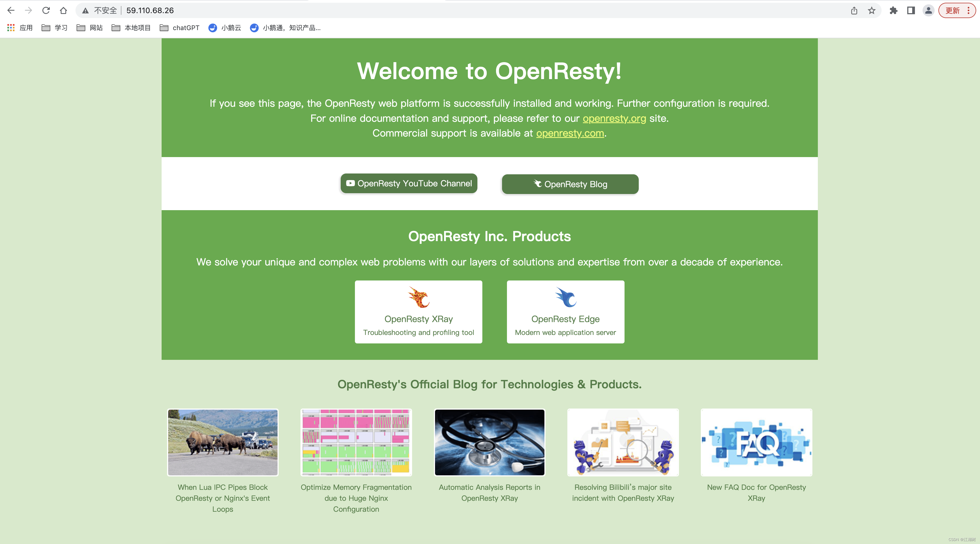Open the OpenResty Blog button
Image resolution: width=980 pixels, height=544 pixels.
pyautogui.click(x=570, y=184)
